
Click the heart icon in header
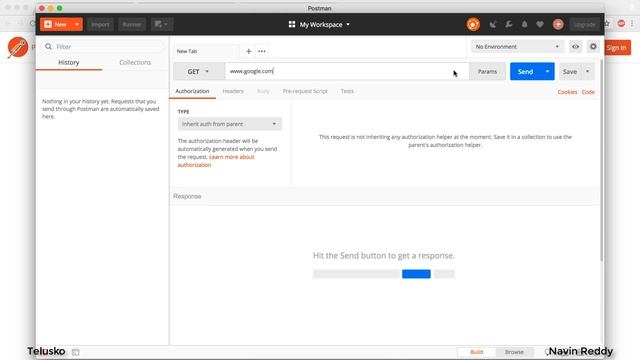[540, 24]
